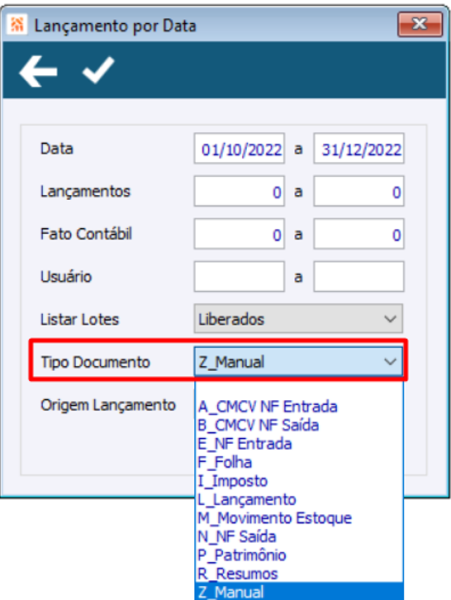The width and height of the screenshot is (451, 600).
Task: Click the Lançamentos label
Action: (x=85, y=191)
